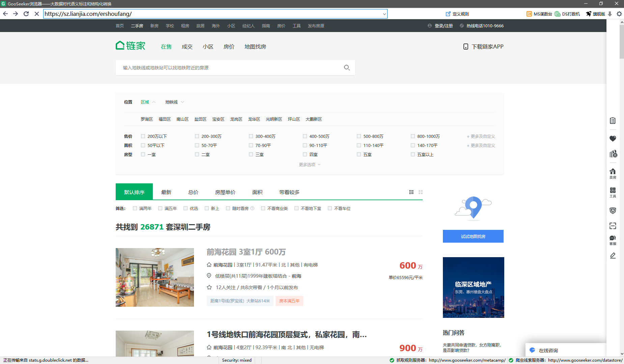The image size is (624, 364).
Task: Open the 成交 navigation tab
Action: [187, 47]
